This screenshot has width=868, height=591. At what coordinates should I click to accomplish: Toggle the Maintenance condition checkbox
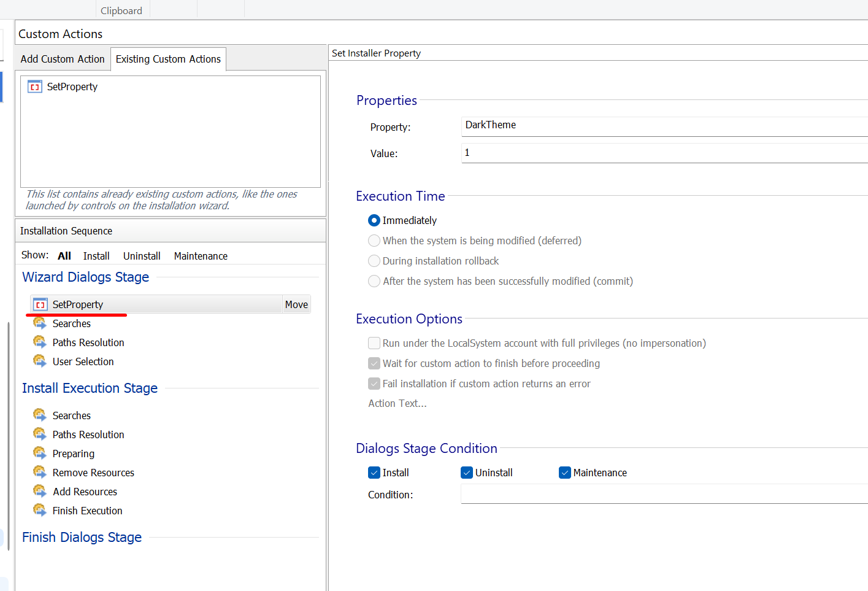point(565,473)
